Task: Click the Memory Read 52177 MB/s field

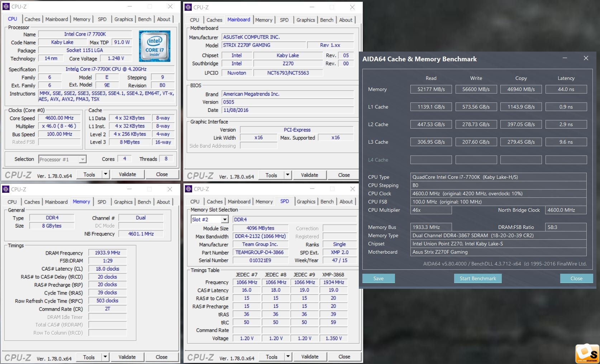Action: tap(431, 89)
